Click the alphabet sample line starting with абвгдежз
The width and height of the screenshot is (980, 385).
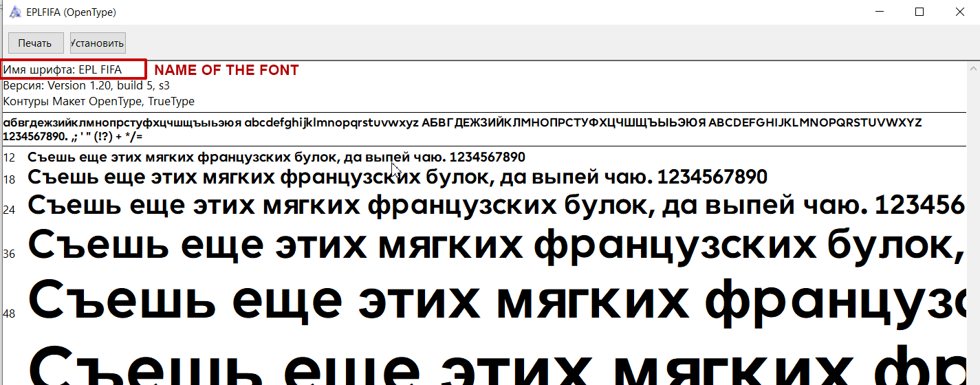pos(462,123)
